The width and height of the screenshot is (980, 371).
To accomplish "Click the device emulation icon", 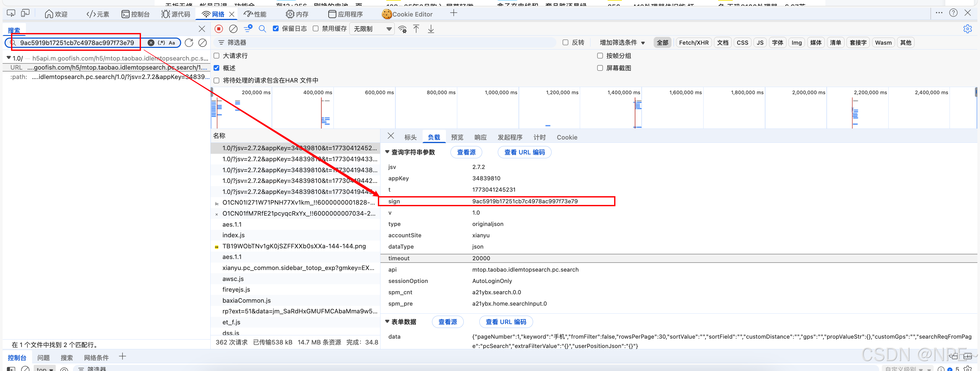I will [x=25, y=14].
